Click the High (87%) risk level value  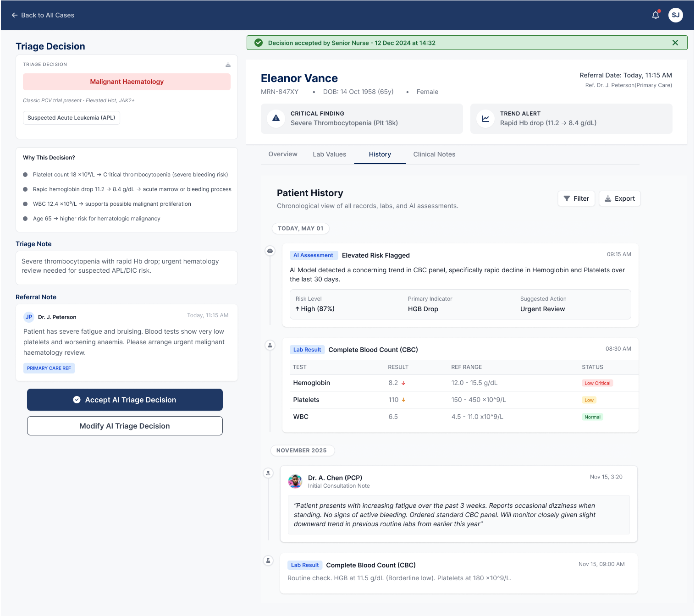315,309
